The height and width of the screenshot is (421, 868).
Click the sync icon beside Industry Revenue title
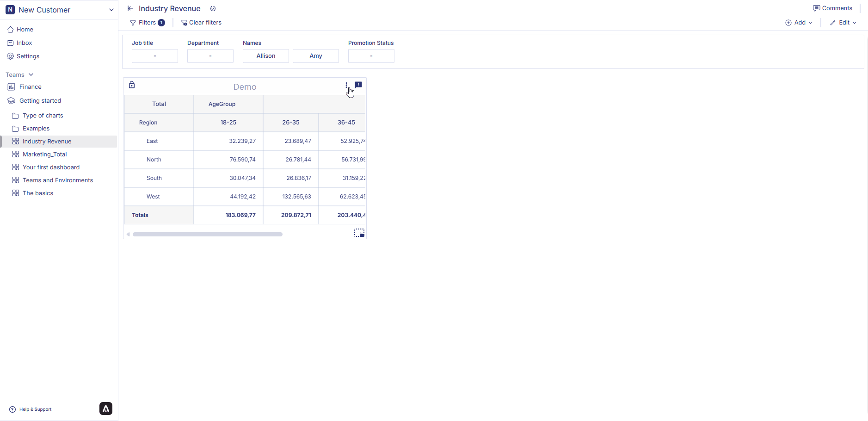[x=213, y=9]
